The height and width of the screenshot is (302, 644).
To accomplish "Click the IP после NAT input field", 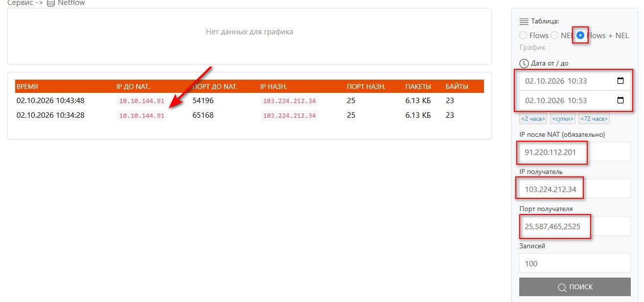I will [x=575, y=152].
